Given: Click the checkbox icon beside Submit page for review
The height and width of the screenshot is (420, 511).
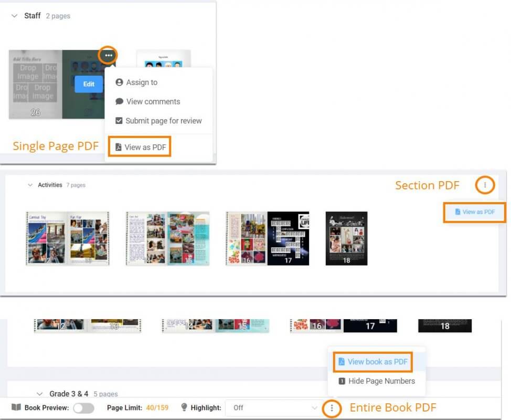Looking at the screenshot, I should coord(119,121).
